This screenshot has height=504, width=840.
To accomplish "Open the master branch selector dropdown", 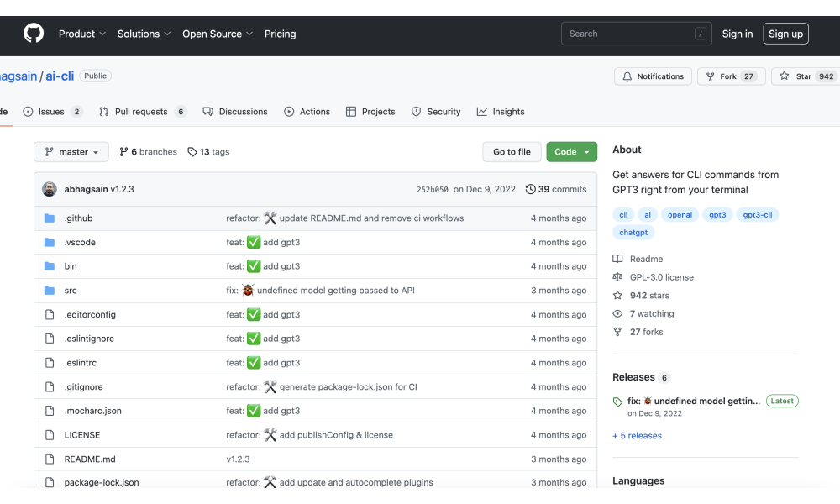I will point(71,151).
